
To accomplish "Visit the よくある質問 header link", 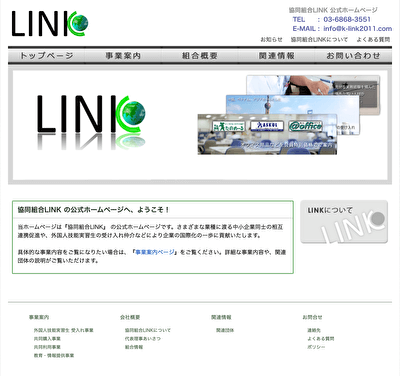I will point(373,39).
